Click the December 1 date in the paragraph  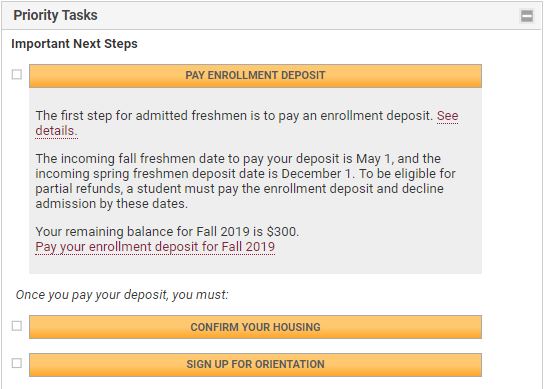tap(316, 173)
